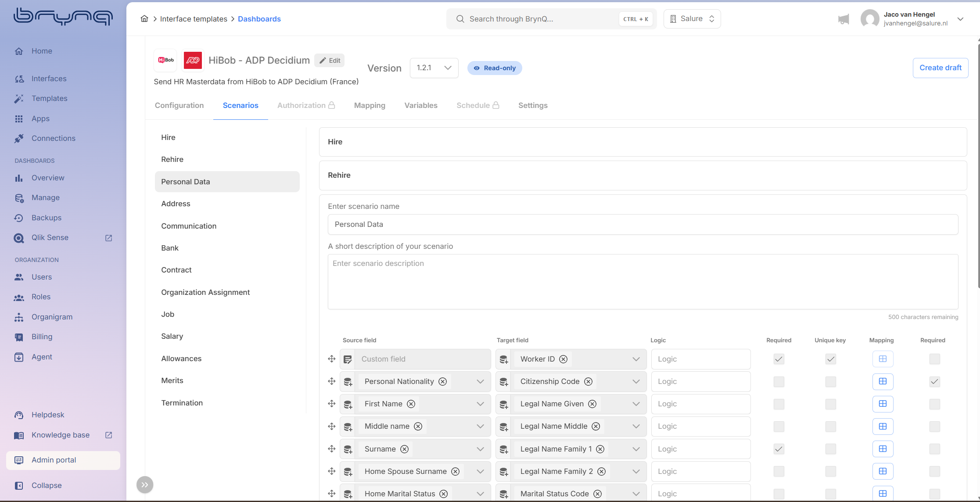980x502 pixels.
Task: Click the sidebar expand double-arrow button
Action: coord(145,485)
